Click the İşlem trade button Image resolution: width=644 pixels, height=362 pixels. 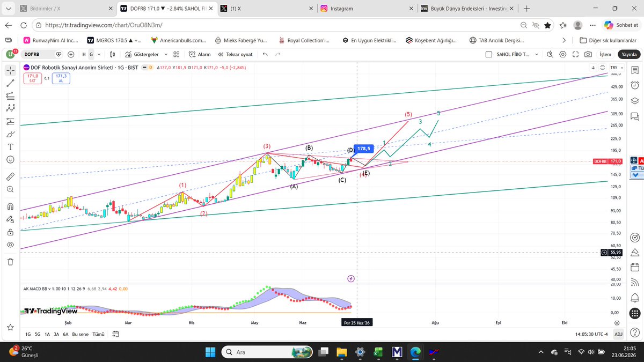click(x=605, y=54)
